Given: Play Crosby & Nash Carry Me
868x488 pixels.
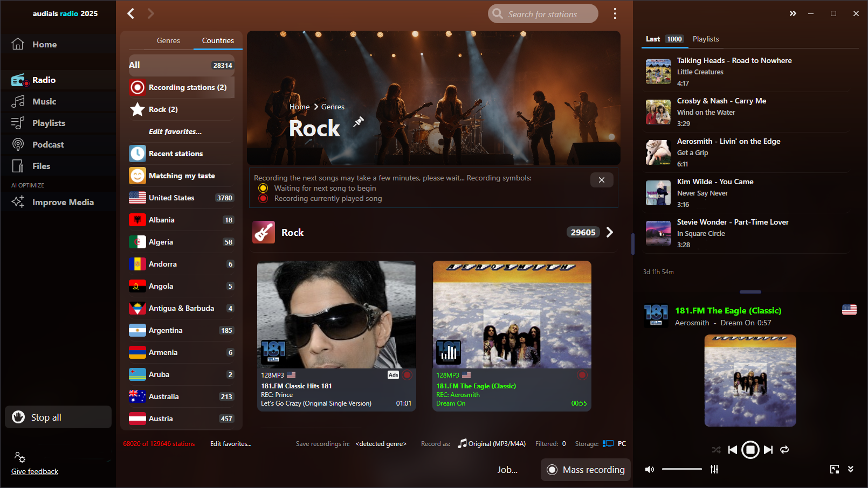Looking at the screenshot, I should pos(745,112).
